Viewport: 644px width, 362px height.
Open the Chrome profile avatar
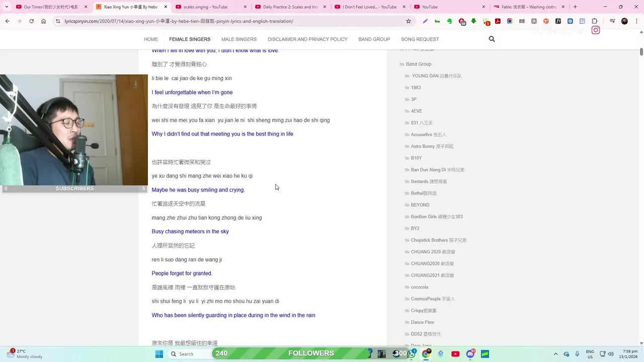pos(624,21)
